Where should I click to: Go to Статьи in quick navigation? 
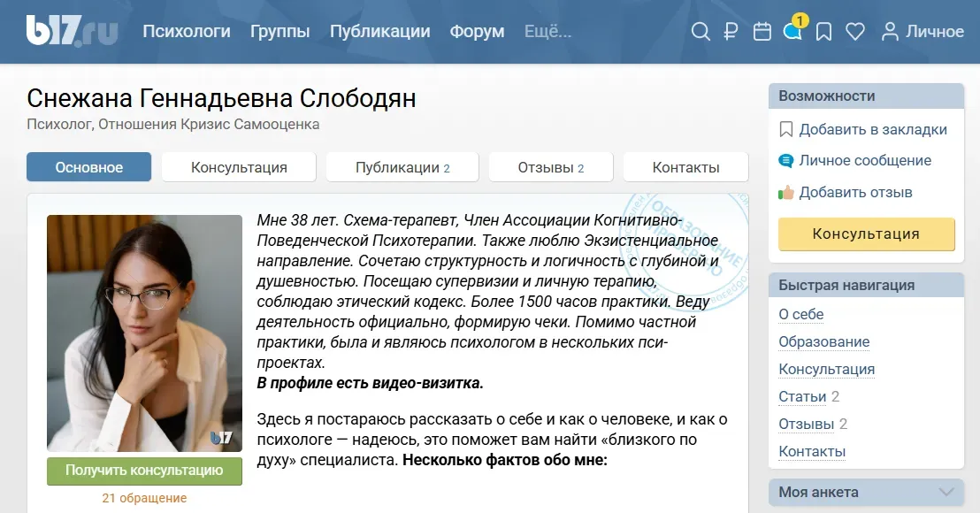pyautogui.click(x=802, y=397)
